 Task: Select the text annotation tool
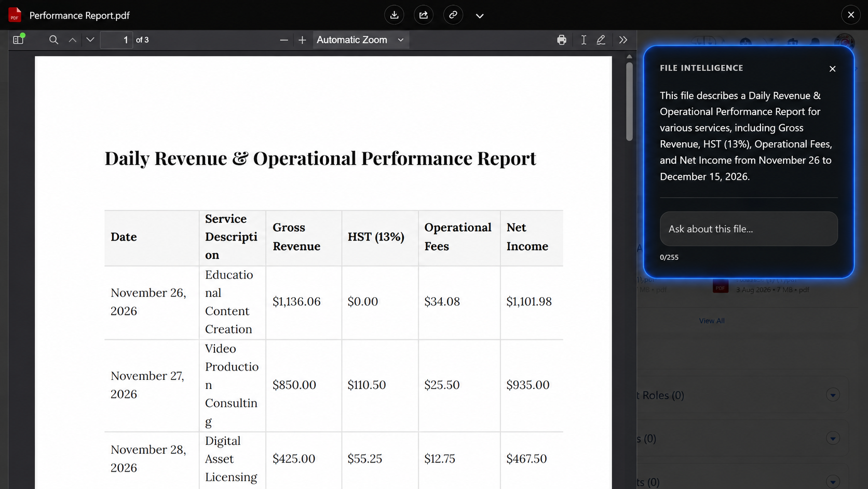pos(584,39)
